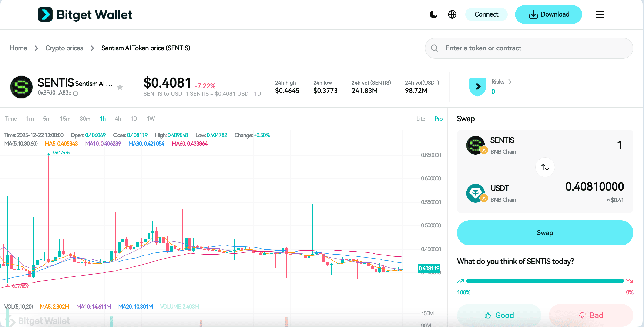Image resolution: width=644 pixels, height=327 pixels.
Task: Click the Connect button
Action: [486, 14]
